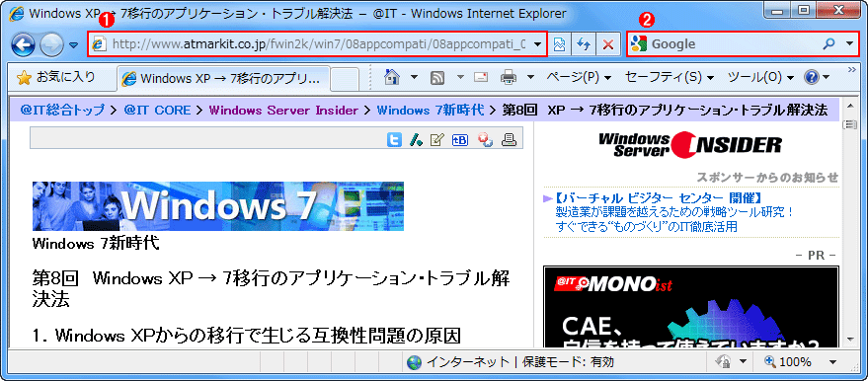Go forward with the Forward arrow button
The image size is (868, 381).
52,44
